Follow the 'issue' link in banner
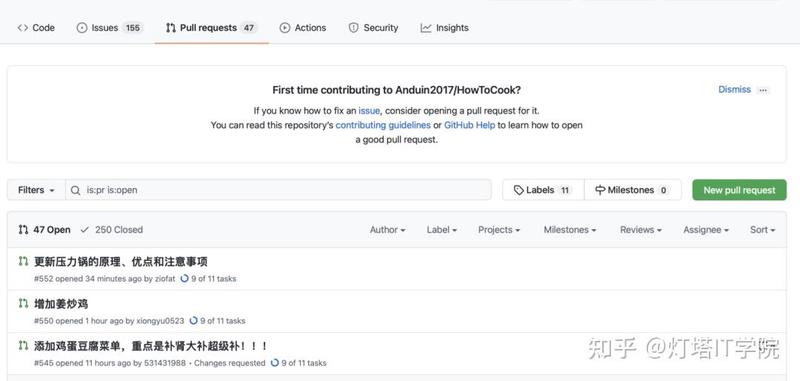The image size is (800, 381). point(369,111)
